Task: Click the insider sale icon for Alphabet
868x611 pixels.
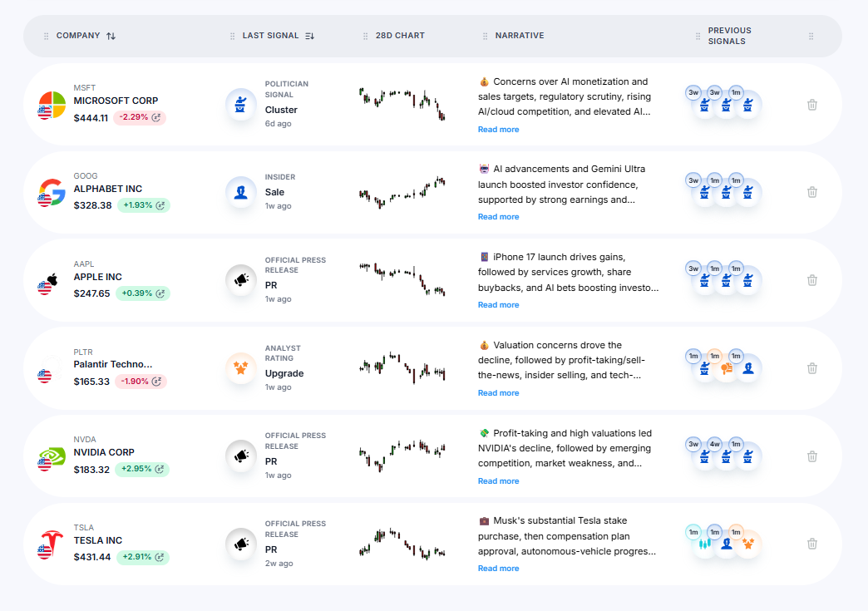Action: click(241, 192)
